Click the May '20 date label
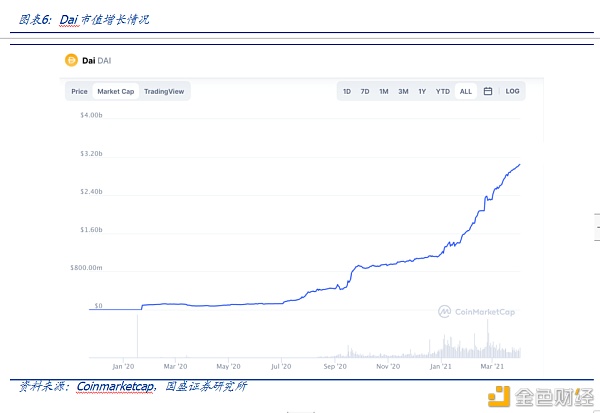The image size is (600, 413). [228, 366]
